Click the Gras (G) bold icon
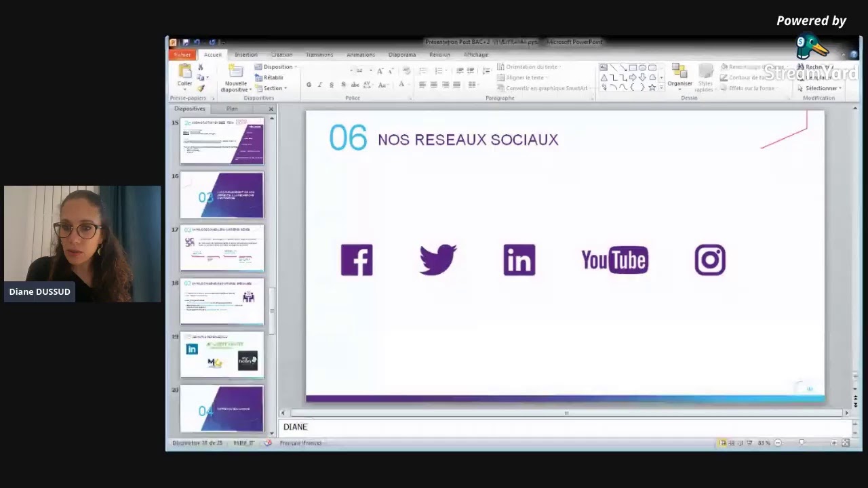The image size is (868, 488). coord(309,85)
